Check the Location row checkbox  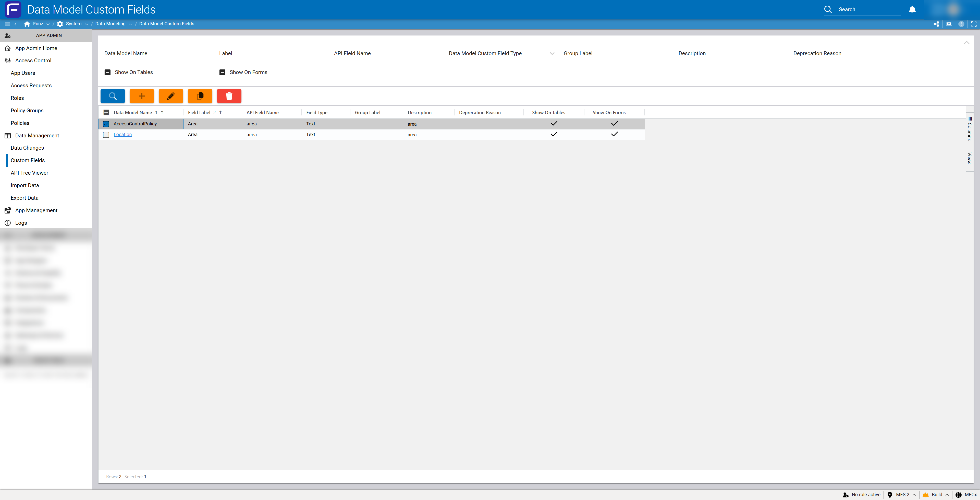tap(106, 135)
